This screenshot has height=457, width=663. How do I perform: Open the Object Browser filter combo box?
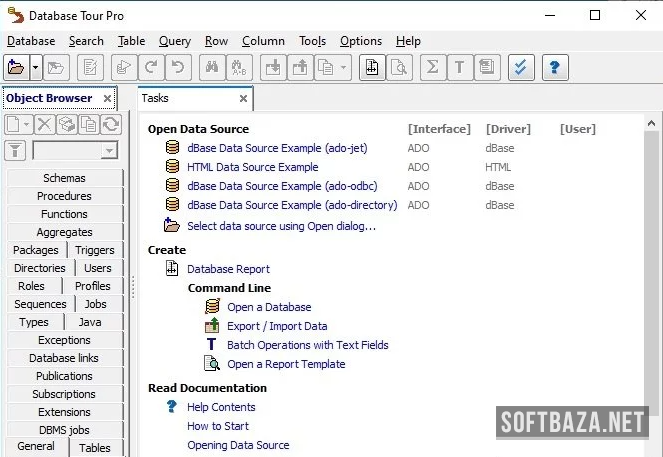[x=75, y=150]
